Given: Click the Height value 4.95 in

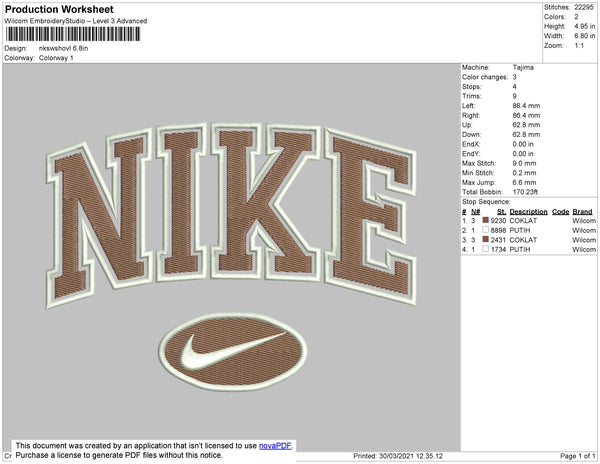Looking at the screenshot, I should pos(584,26).
